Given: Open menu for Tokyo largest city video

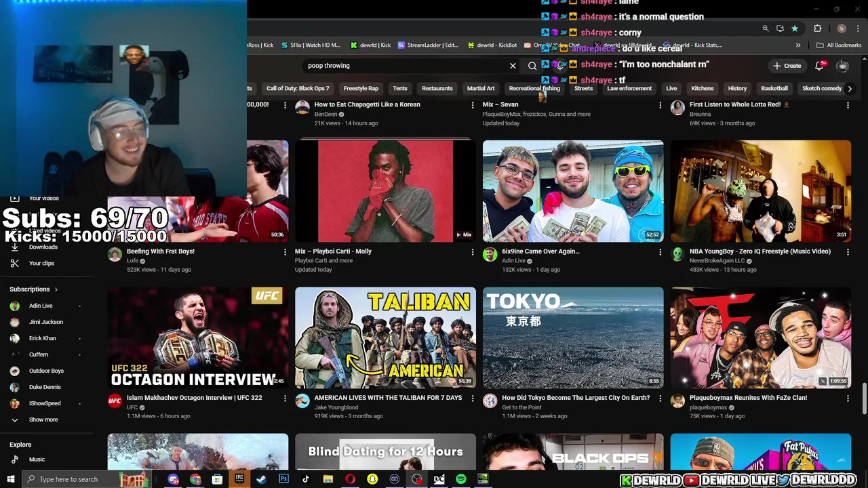Looking at the screenshot, I should (660, 398).
